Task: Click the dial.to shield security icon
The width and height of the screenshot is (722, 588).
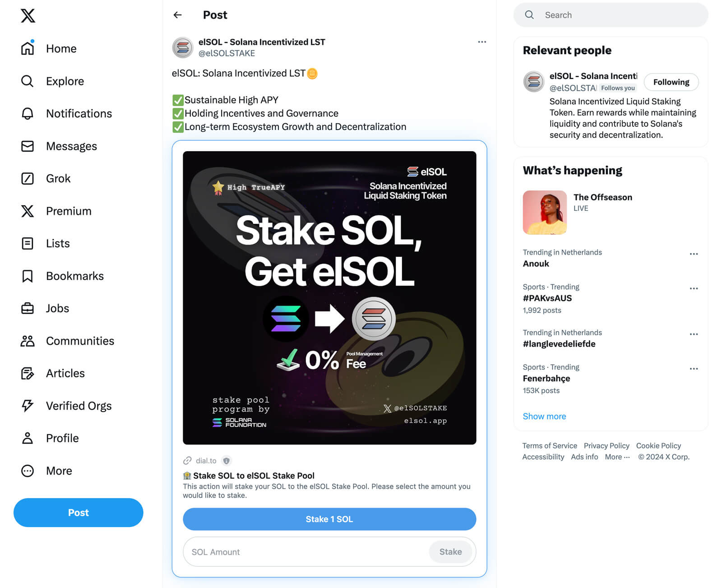Action: click(x=227, y=461)
